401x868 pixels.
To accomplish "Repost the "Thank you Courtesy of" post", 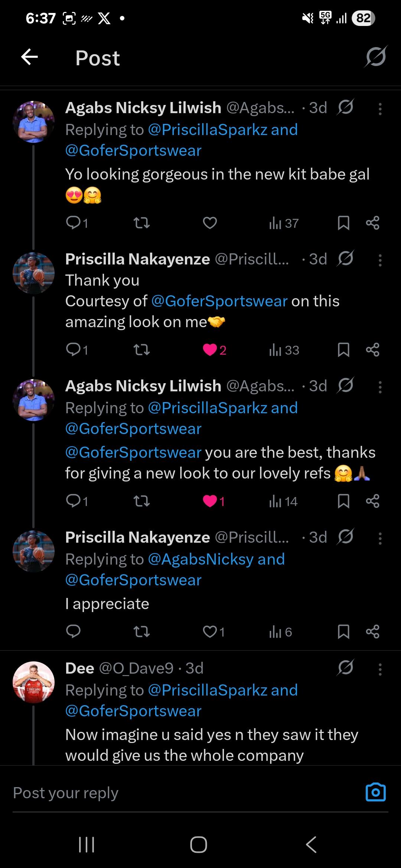I will [x=141, y=350].
